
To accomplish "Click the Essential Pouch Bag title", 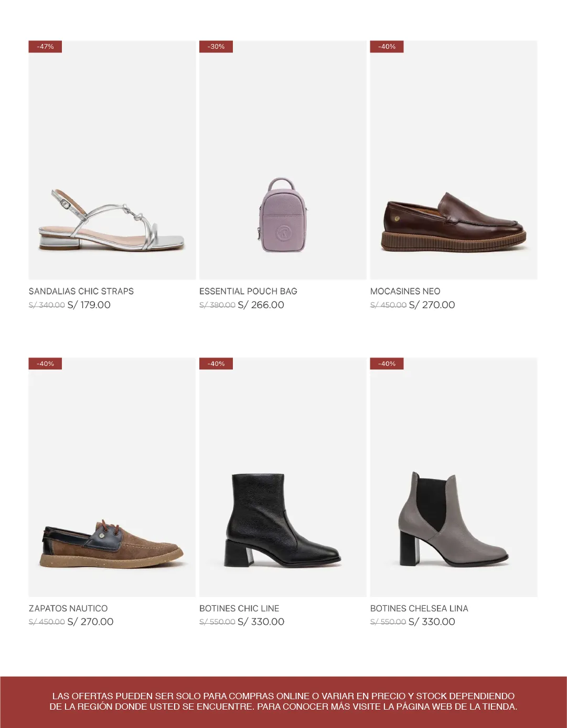I will [x=248, y=291].
